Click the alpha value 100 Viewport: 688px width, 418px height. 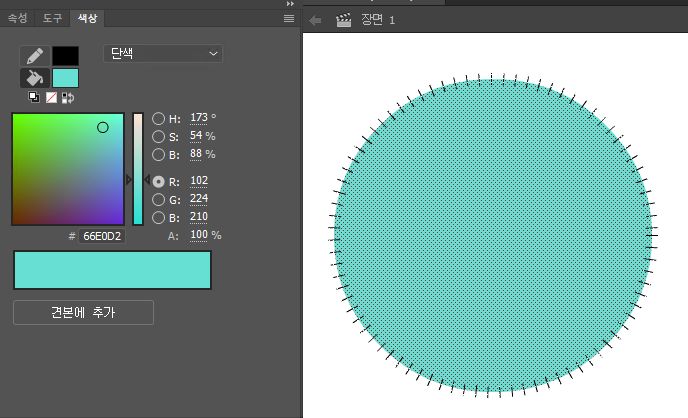coord(199,235)
